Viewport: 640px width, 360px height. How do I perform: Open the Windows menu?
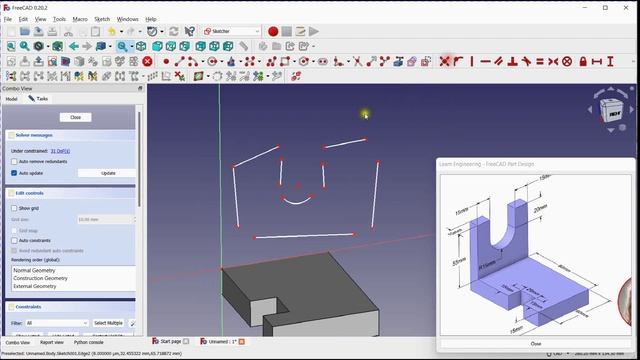tap(127, 19)
